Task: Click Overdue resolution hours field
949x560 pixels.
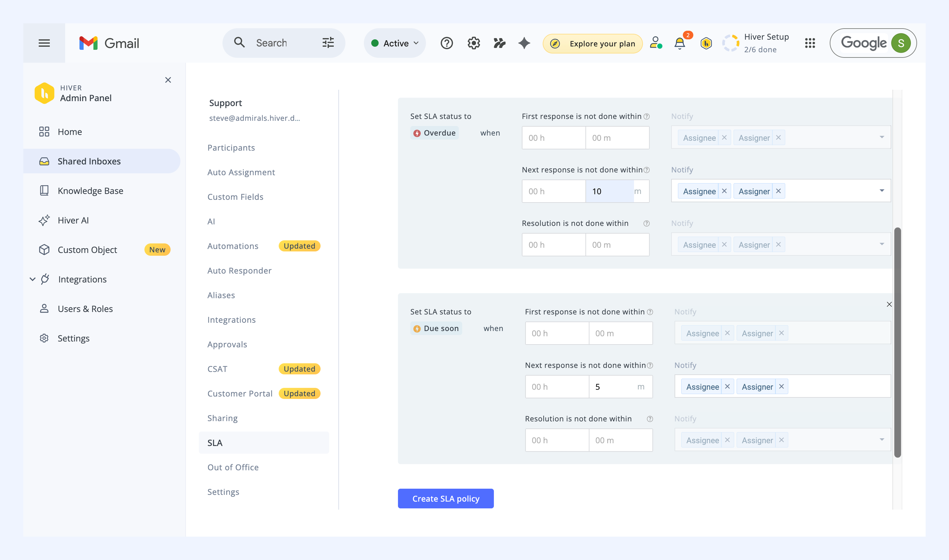Action: [553, 245]
